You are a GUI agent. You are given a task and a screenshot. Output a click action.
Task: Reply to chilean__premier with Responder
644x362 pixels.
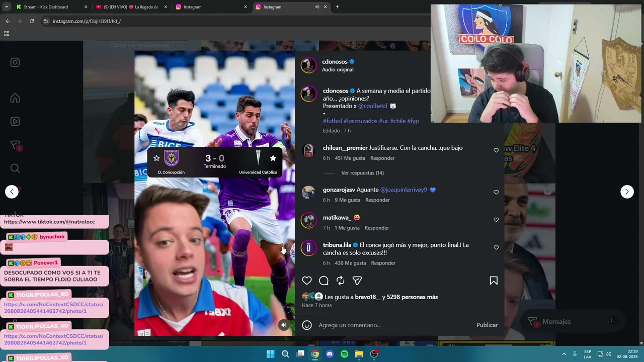coord(382,158)
